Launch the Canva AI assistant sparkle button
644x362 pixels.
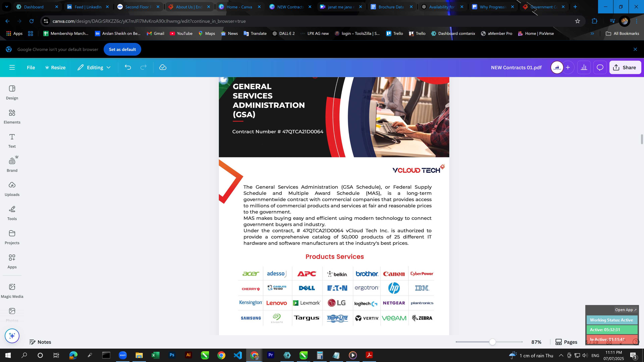pyautogui.click(x=12, y=336)
